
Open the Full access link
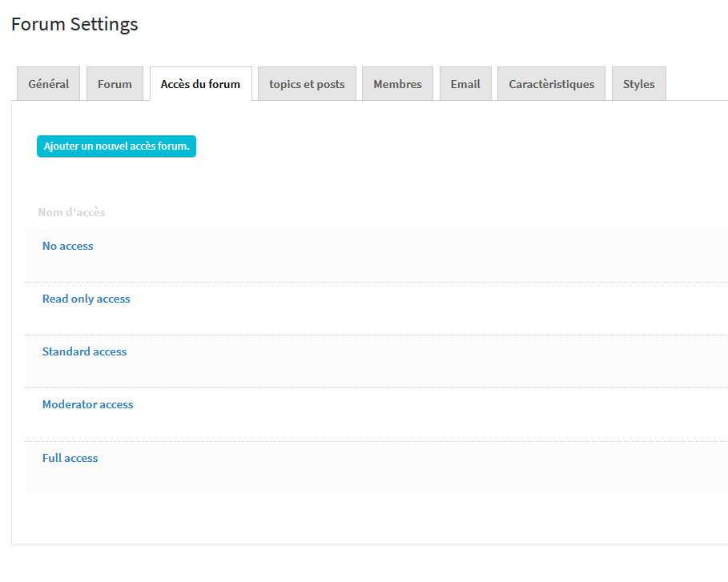pyautogui.click(x=70, y=458)
